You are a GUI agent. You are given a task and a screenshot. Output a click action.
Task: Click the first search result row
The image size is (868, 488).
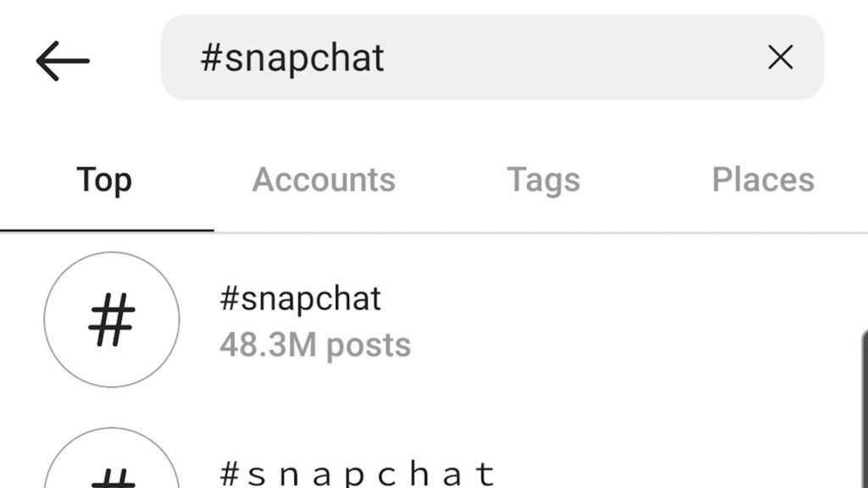click(339, 320)
